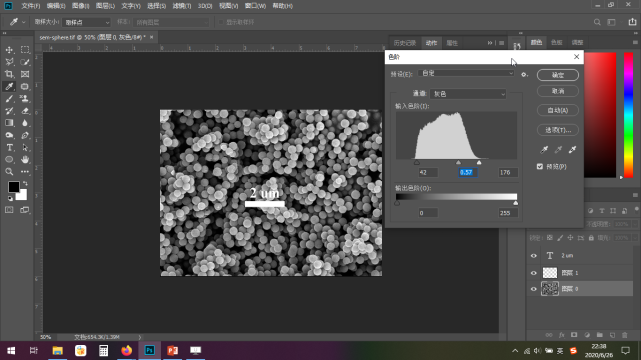
Task: Hide layer 1 with eye icon
Action: 533,273
